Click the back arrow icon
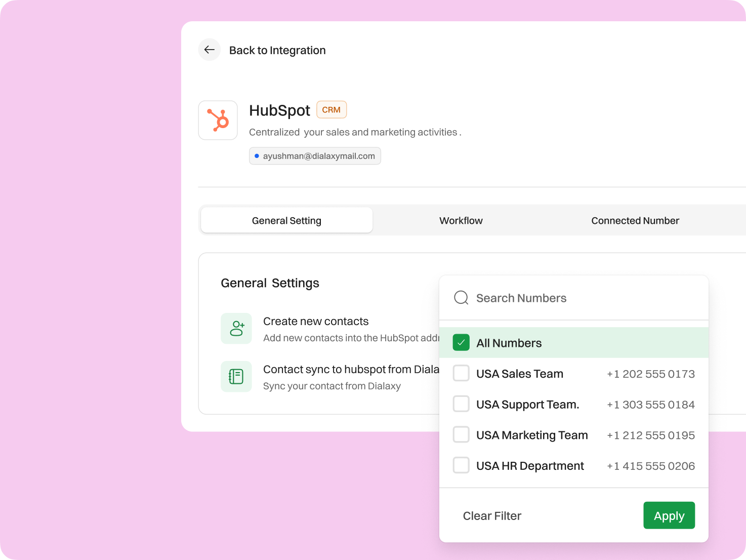746x560 pixels. point(210,50)
